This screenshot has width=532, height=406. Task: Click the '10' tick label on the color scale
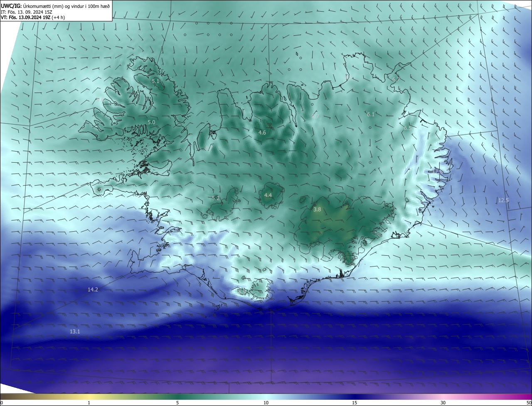pos(266,403)
